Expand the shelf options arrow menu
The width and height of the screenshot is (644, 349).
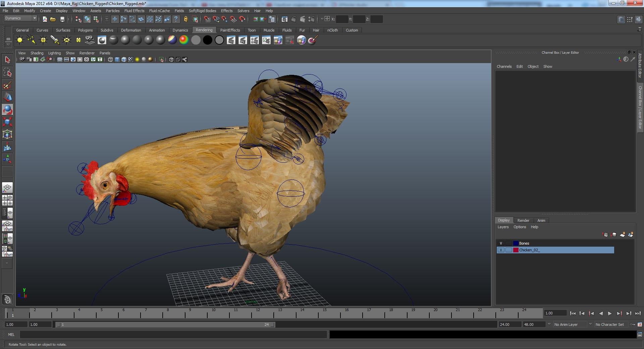(x=8, y=45)
